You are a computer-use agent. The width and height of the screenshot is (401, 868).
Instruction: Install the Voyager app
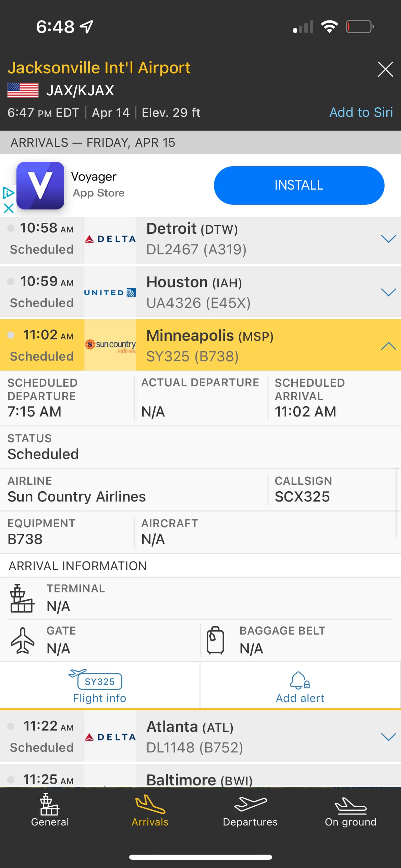[x=299, y=185]
